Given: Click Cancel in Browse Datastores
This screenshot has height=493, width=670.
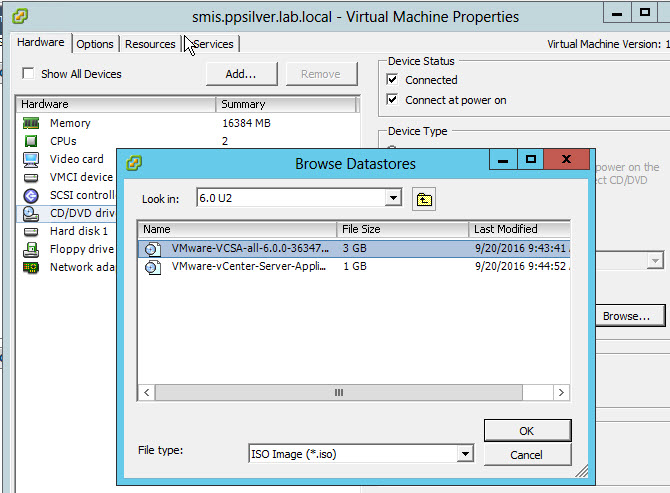Looking at the screenshot, I should tap(527, 455).
